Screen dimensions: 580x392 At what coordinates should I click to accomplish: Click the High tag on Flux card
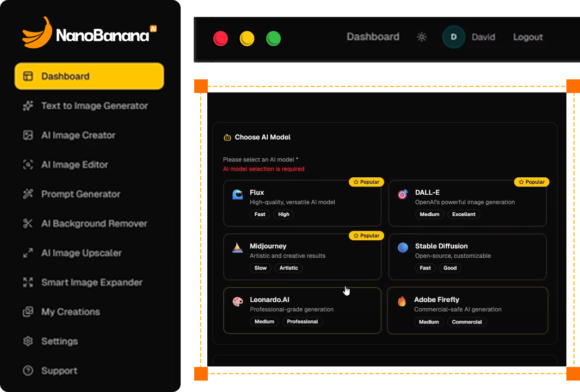click(283, 214)
